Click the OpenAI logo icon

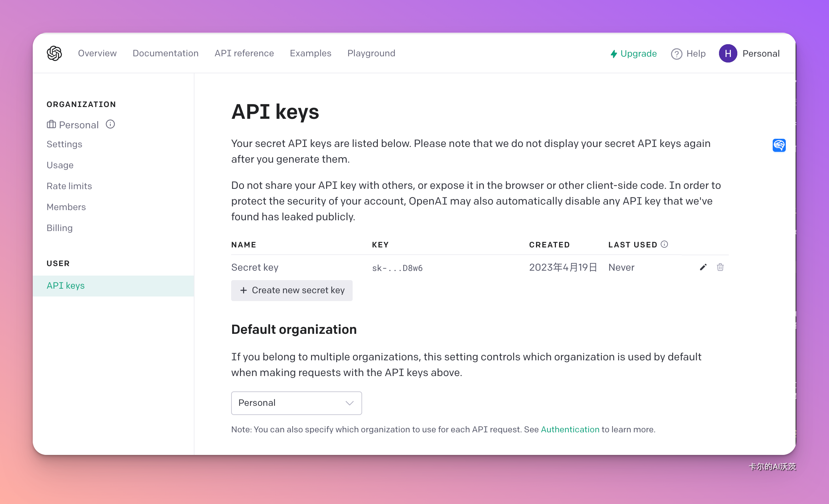54,53
